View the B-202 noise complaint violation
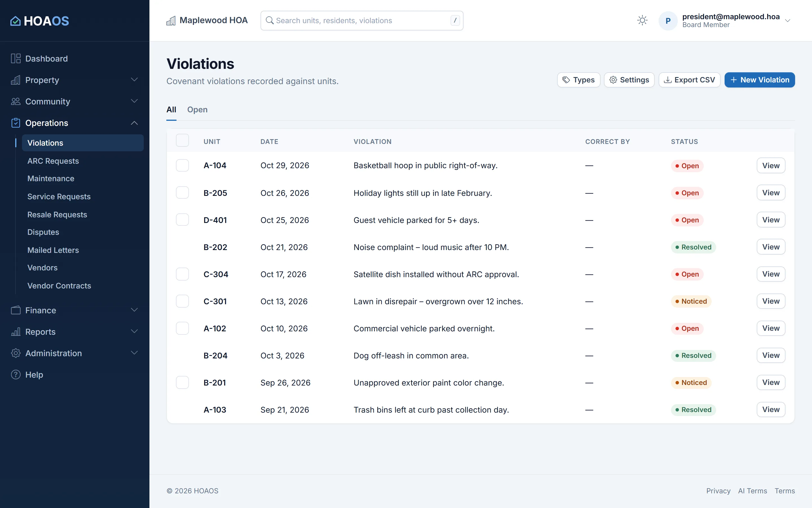Image resolution: width=812 pixels, height=508 pixels. pyautogui.click(x=771, y=247)
